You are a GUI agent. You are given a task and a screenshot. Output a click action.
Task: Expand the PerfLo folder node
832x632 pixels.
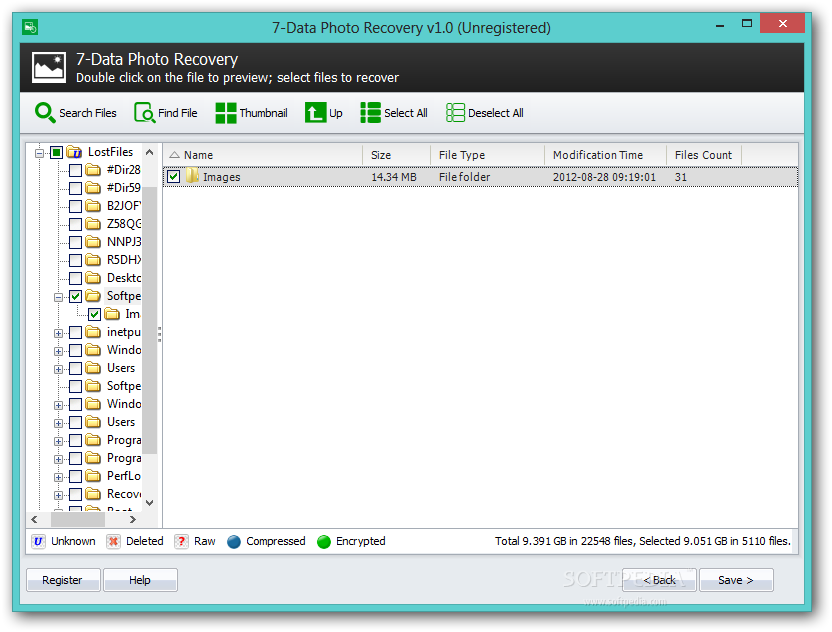pos(58,477)
